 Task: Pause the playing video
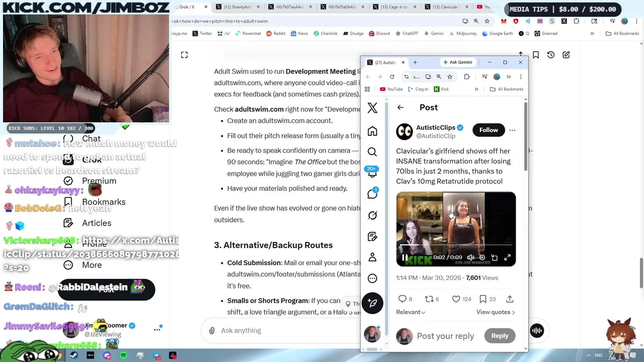405,257
